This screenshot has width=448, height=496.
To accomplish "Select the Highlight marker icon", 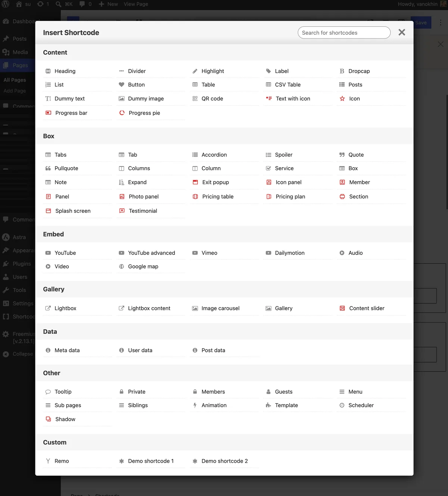I will pos(195,71).
